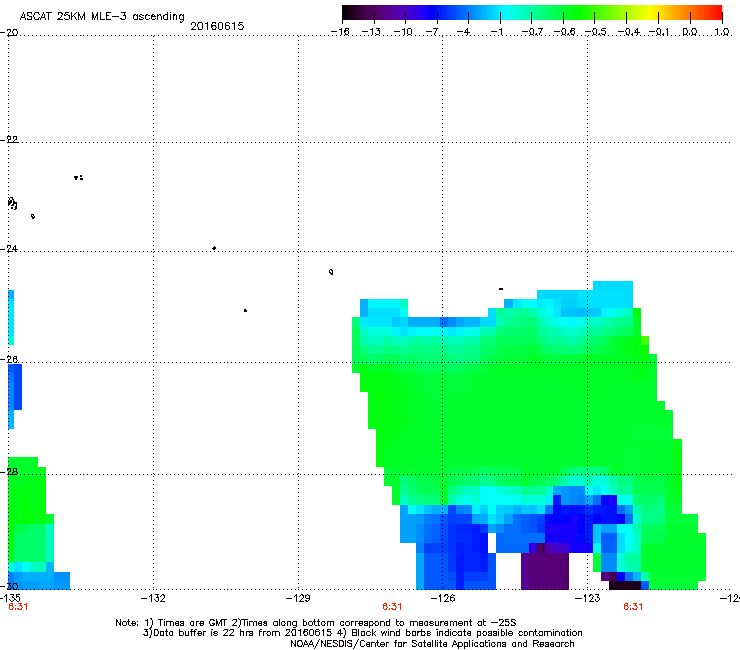Click the '-10' color scale label
The height and width of the screenshot is (650, 740).
tap(403, 32)
